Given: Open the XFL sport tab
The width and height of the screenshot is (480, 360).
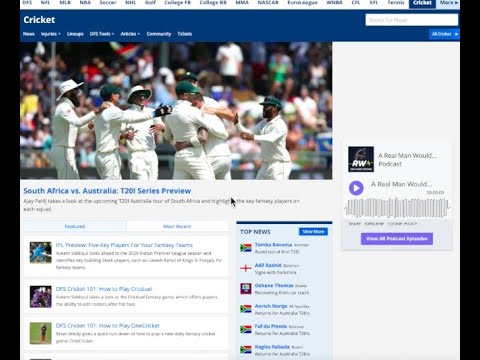Looking at the screenshot, I should pos(374,3).
